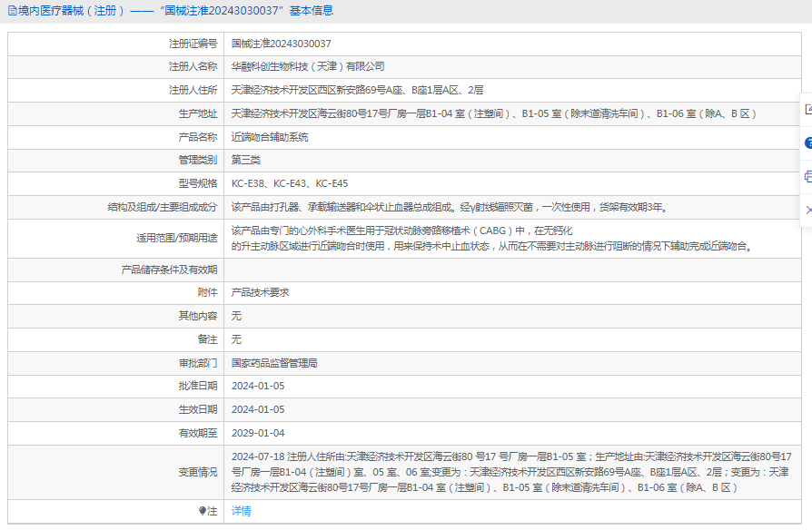
Task: Click the 审批部门 label
Action: tap(198, 363)
